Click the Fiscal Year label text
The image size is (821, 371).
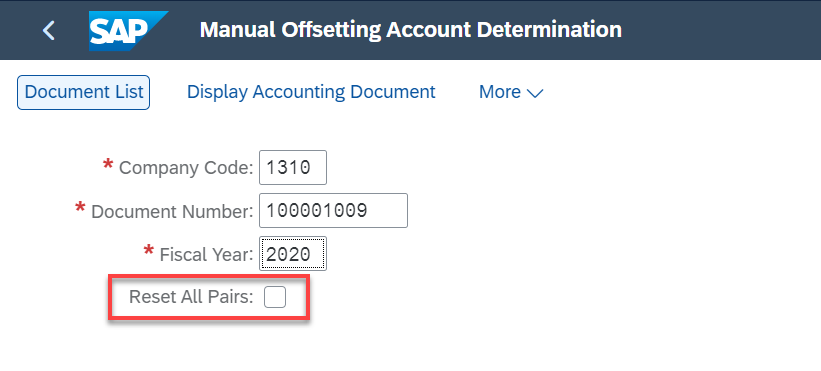(x=207, y=254)
